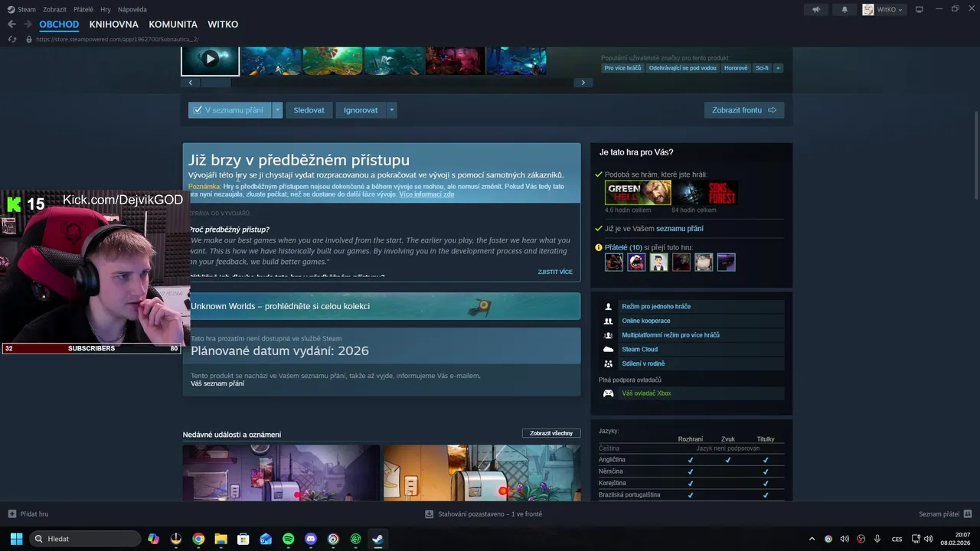Image resolution: width=980 pixels, height=551 pixels.
Task: Switch to OBCHOD tab
Action: click(x=59, y=24)
